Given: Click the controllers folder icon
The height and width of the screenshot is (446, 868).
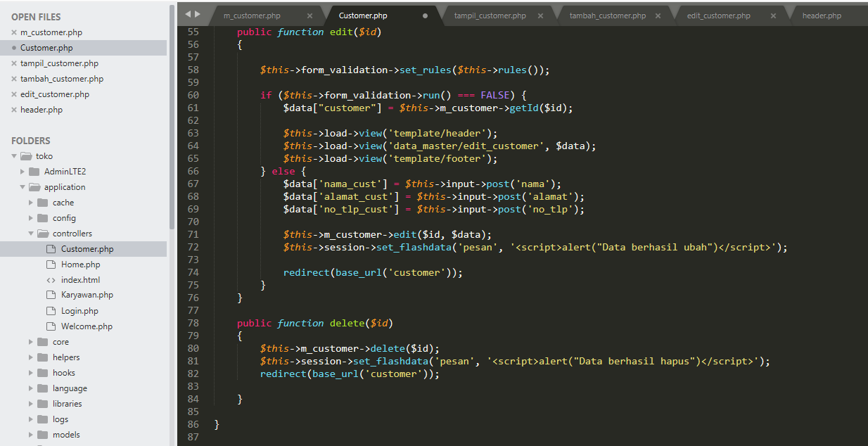Looking at the screenshot, I should 43,234.
